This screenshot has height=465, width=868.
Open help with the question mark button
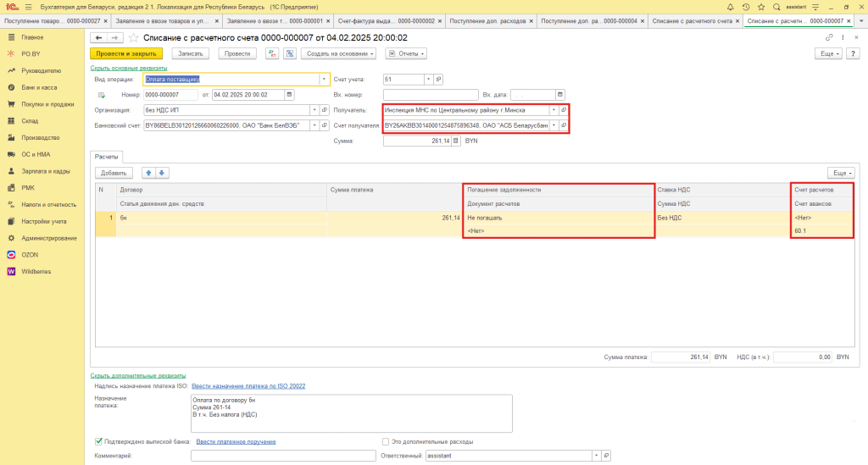853,53
